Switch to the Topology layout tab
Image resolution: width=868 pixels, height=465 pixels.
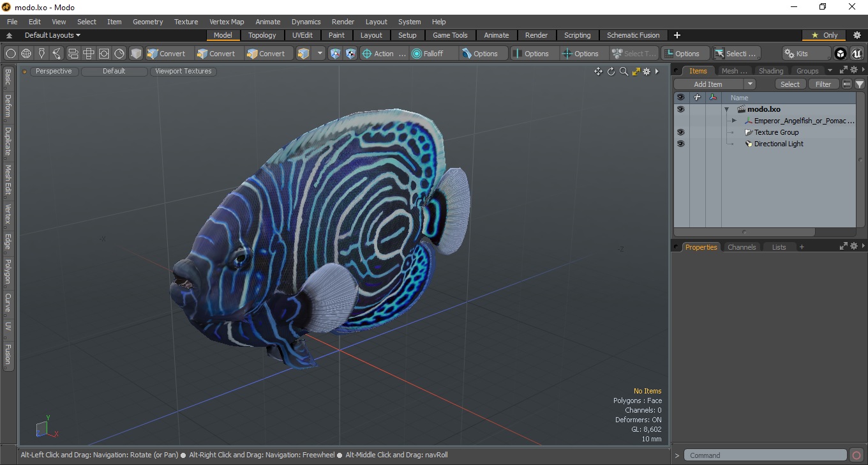click(x=262, y=35)
